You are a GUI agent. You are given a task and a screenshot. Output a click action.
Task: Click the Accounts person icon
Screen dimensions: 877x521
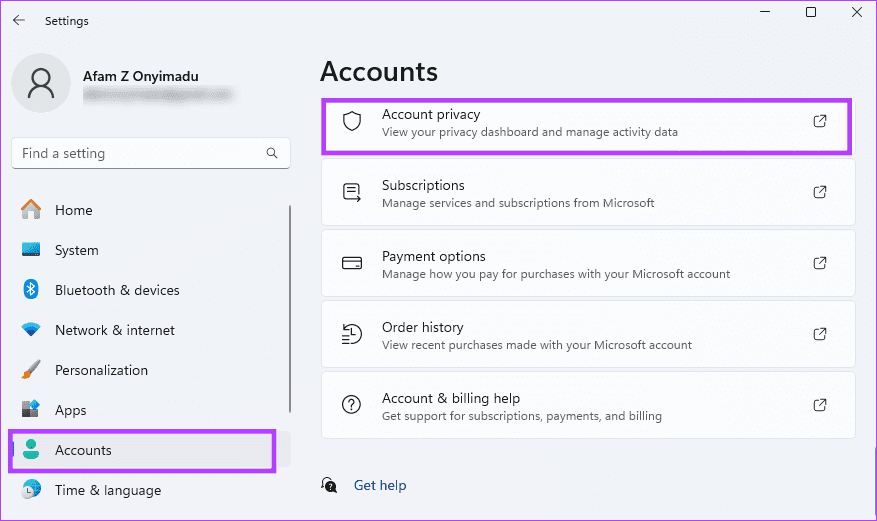click(x=31, y=449)
